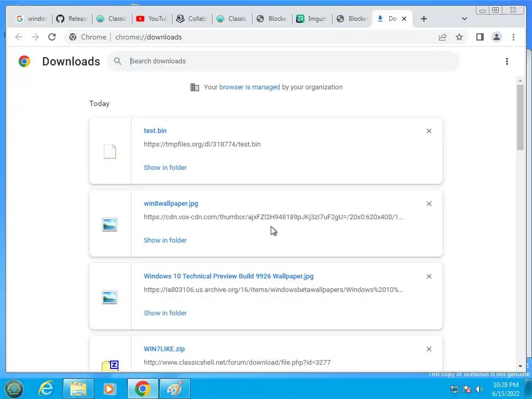Image resolution: width=532 pixels, height=399 pixels.
Task: Expand the tab search dropdown arrow
Action: coord(464,19)
